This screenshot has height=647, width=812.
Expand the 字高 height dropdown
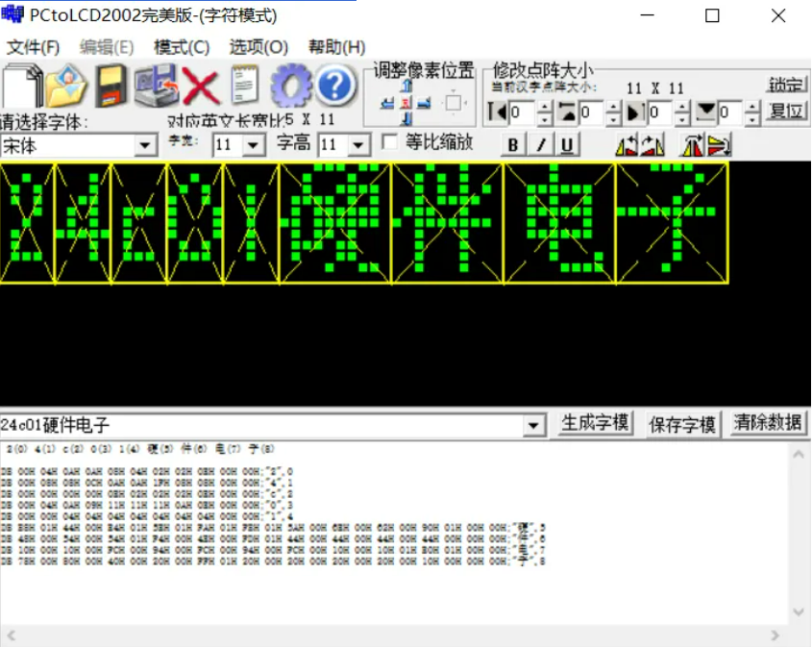pyautogui.click(x=358, y=145)
